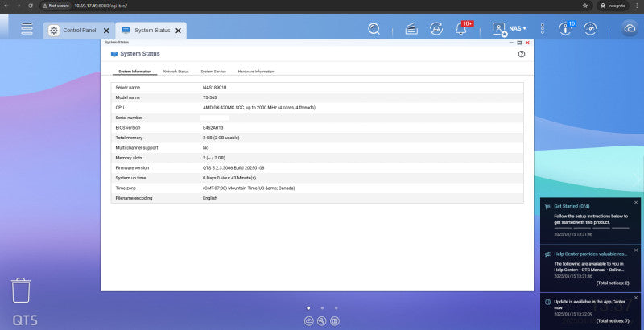Open the three-dot more options menu
Screen dimensions: 644x330
pos(543,29)
